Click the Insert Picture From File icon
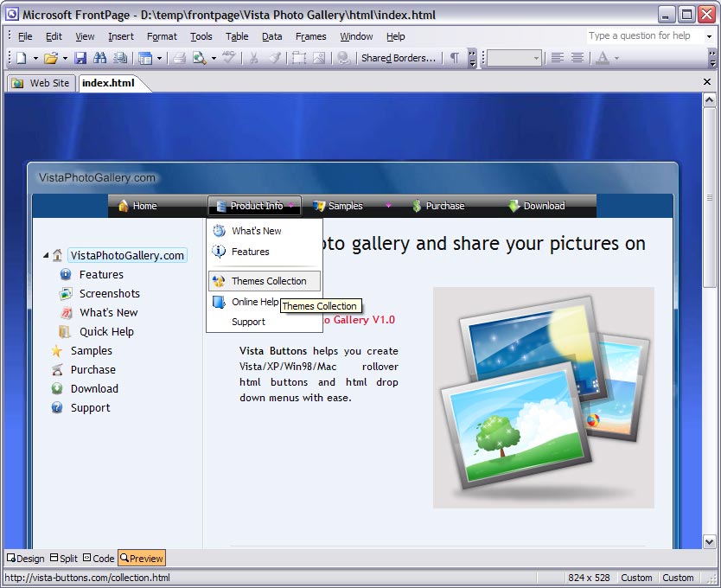 (319, 58)
